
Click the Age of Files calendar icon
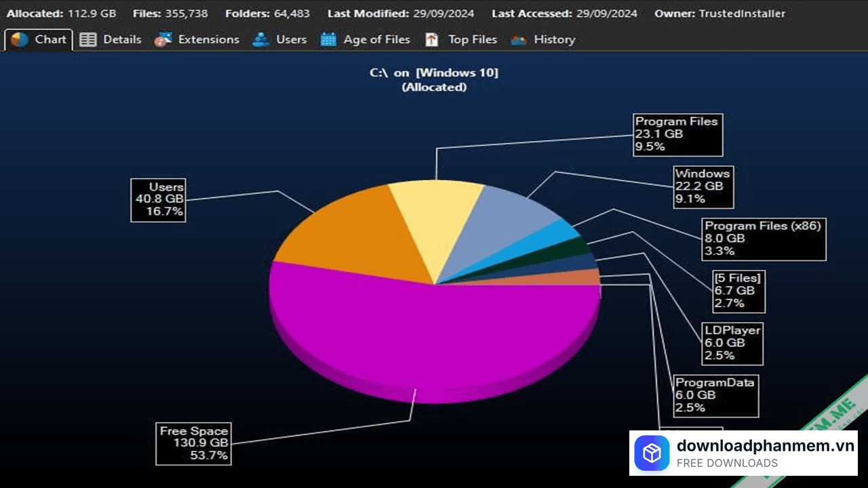tap(328, 40)
